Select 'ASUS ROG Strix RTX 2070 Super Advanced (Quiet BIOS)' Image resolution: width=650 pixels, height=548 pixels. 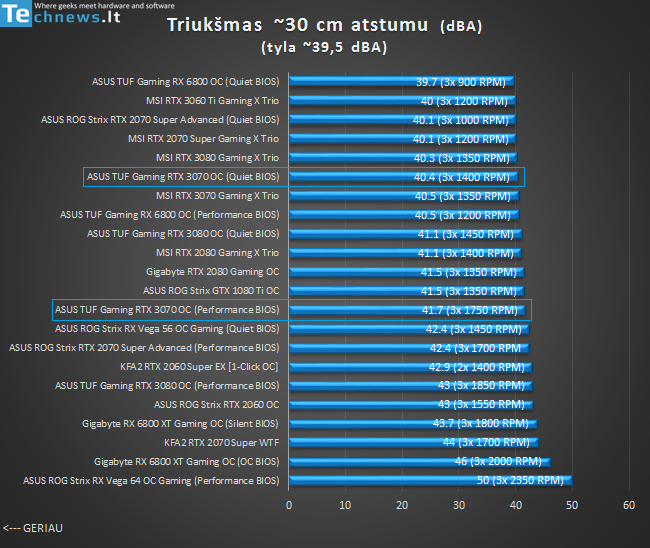pos(160,120)
